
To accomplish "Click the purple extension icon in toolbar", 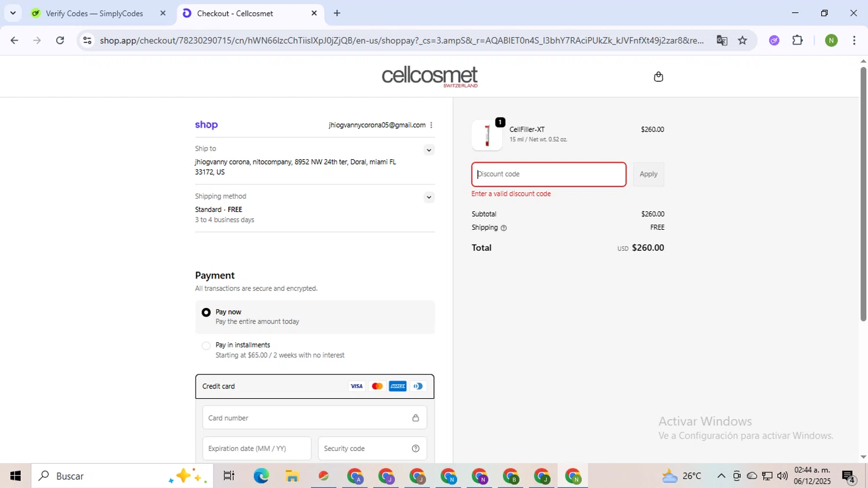I will point(774,41).
